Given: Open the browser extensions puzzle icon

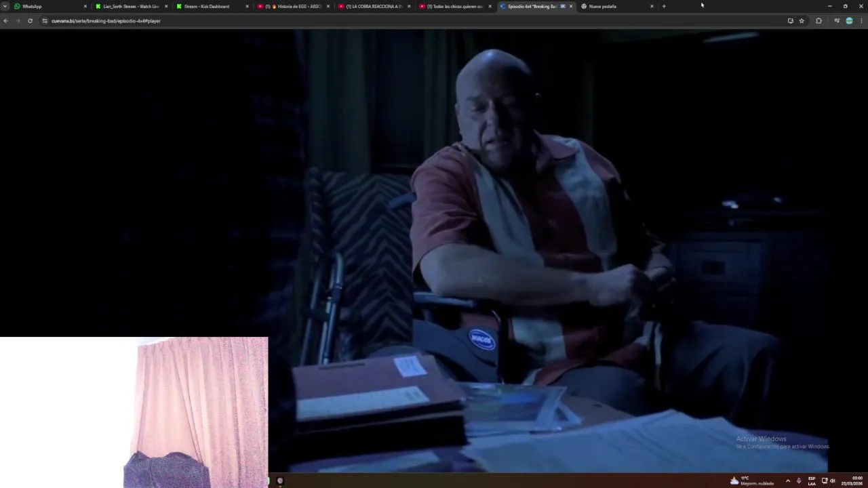Looking at the screenshot, I should [x=818, y=21].
